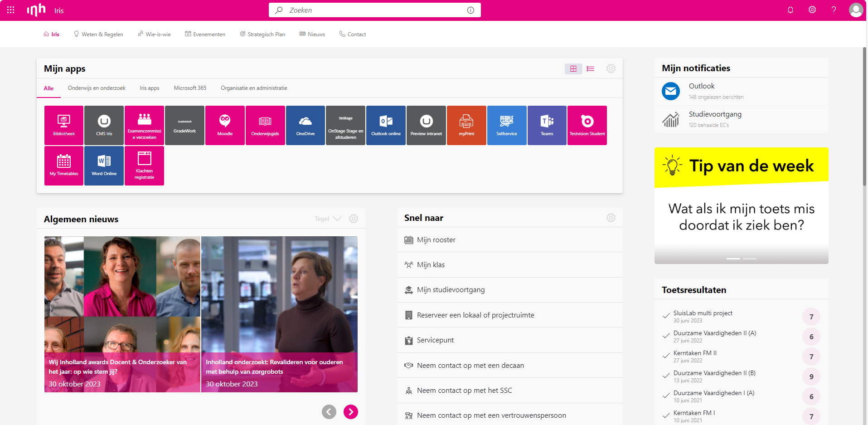868x425 pixels.
Task: Open the user profile avatar
Action: coord(856,10)
